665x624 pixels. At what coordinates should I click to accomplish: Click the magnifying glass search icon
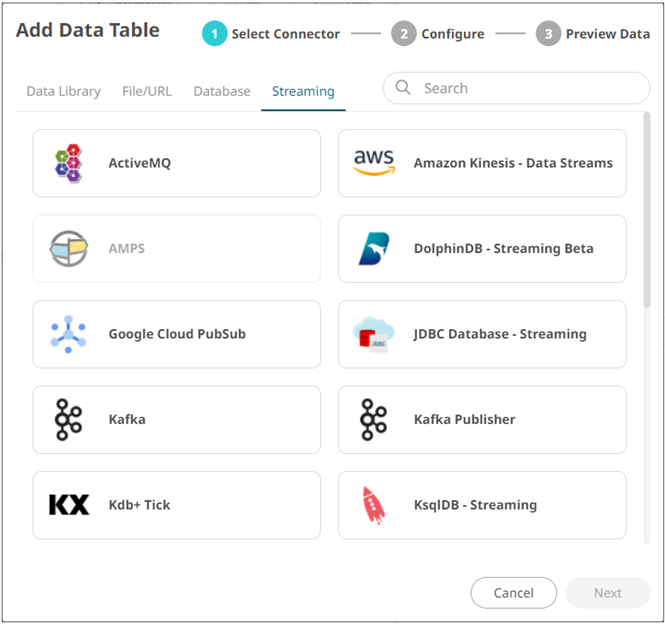(404, 88)
